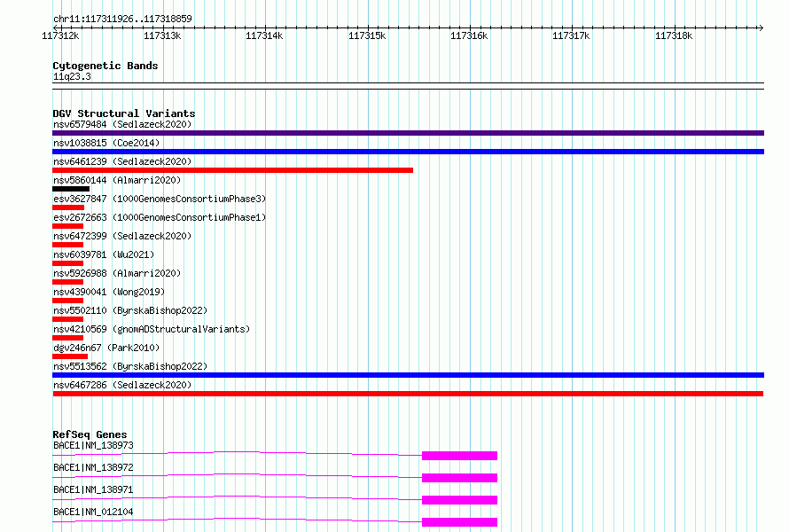Open transcript BACE1|NM_138972 label

coord(93,467)
